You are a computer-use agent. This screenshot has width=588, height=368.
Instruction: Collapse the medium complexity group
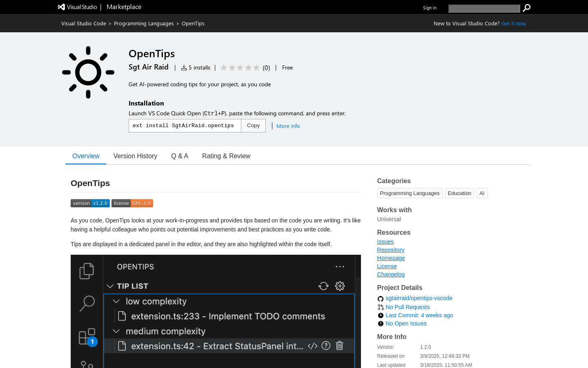click(x=116, y=331)
